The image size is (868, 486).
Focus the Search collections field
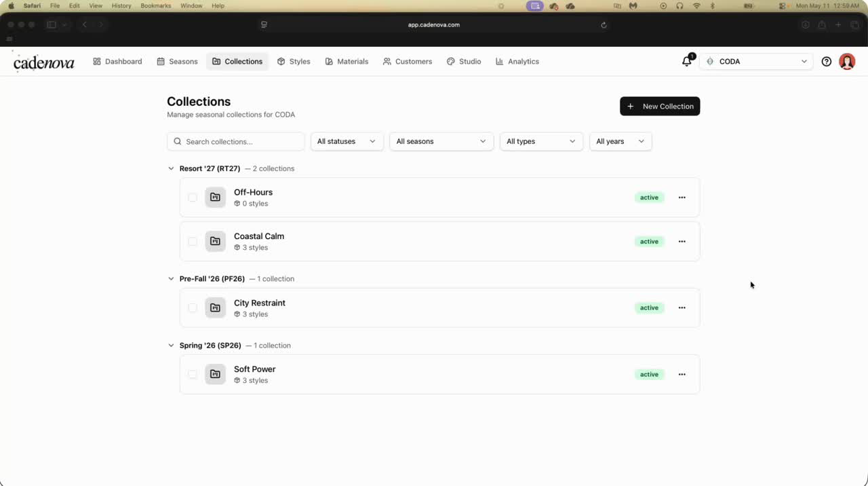[x=235, y=141]
